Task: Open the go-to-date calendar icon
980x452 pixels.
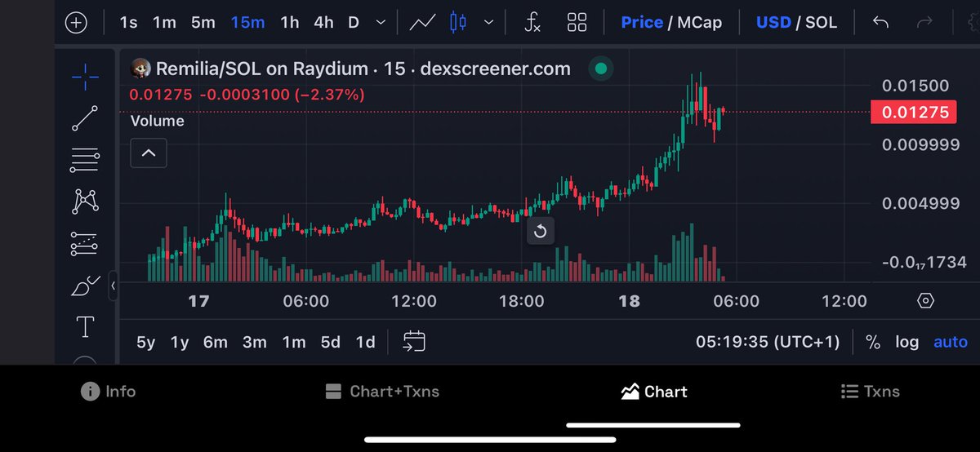Action: pyautogui.click(x=414, y=342)
